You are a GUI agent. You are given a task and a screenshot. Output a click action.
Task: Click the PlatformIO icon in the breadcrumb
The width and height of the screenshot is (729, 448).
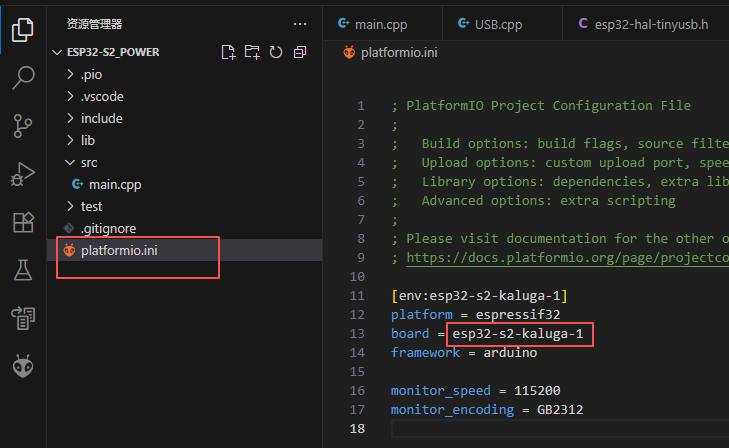click(349, 53)
